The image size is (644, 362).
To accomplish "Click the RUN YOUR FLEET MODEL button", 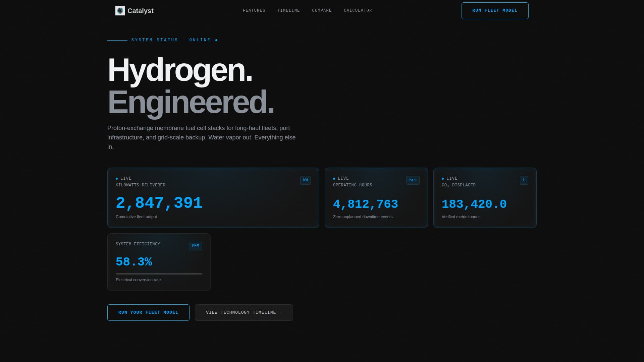I will 148,312.
